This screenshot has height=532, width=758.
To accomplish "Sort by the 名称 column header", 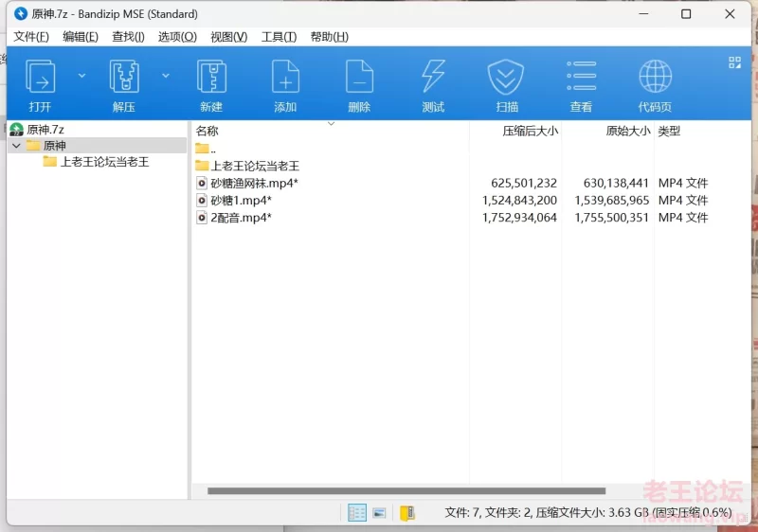I will (207, 131).
